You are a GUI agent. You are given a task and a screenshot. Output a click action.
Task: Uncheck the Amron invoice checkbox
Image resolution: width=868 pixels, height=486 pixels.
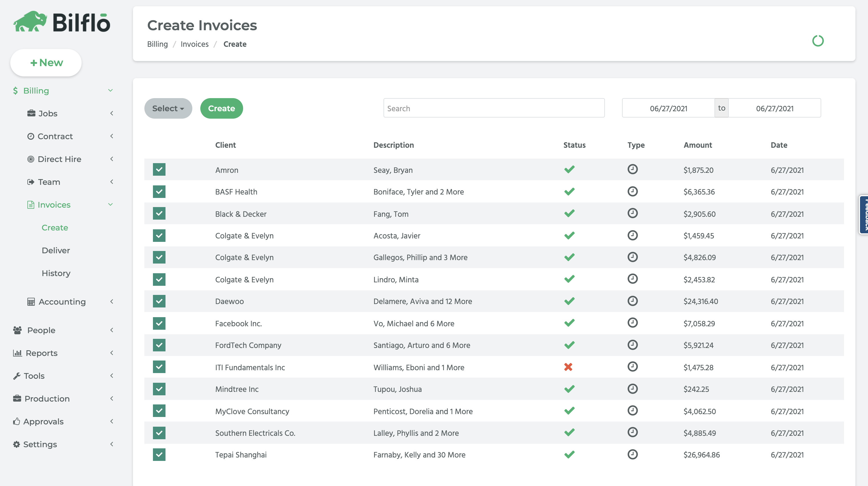pyautogui.click(x=159, y=169)
